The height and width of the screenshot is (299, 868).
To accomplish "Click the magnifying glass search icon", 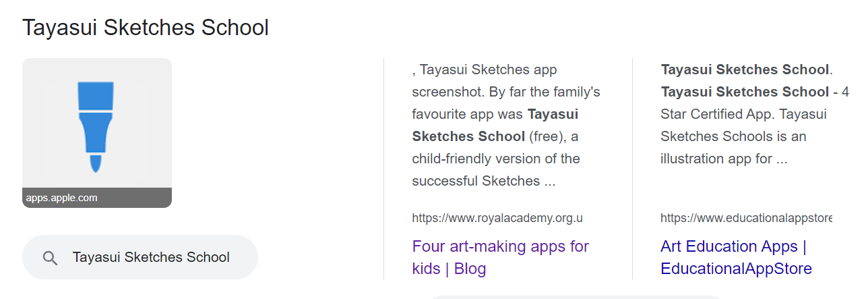I will (x=50, y=258).
